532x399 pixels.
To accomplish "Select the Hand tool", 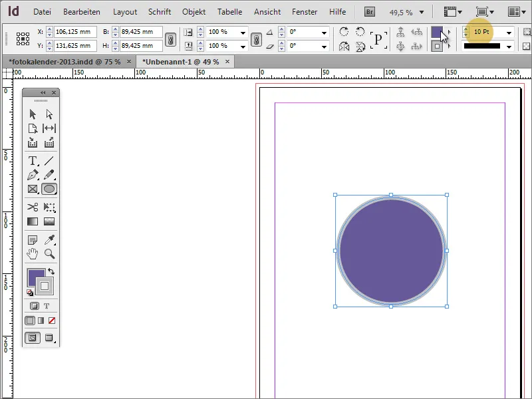I will click(x=33, y=254).
